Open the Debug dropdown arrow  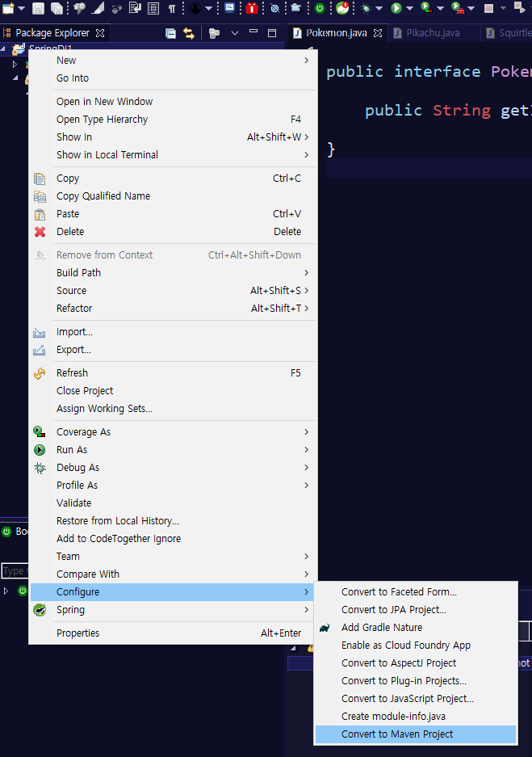pos(379,8)
